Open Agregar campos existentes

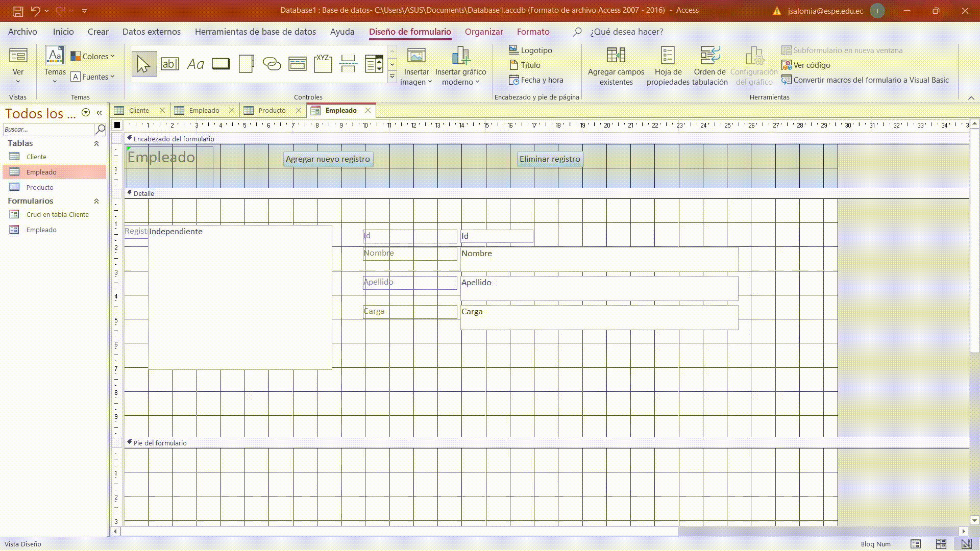[x=616, y=66]
